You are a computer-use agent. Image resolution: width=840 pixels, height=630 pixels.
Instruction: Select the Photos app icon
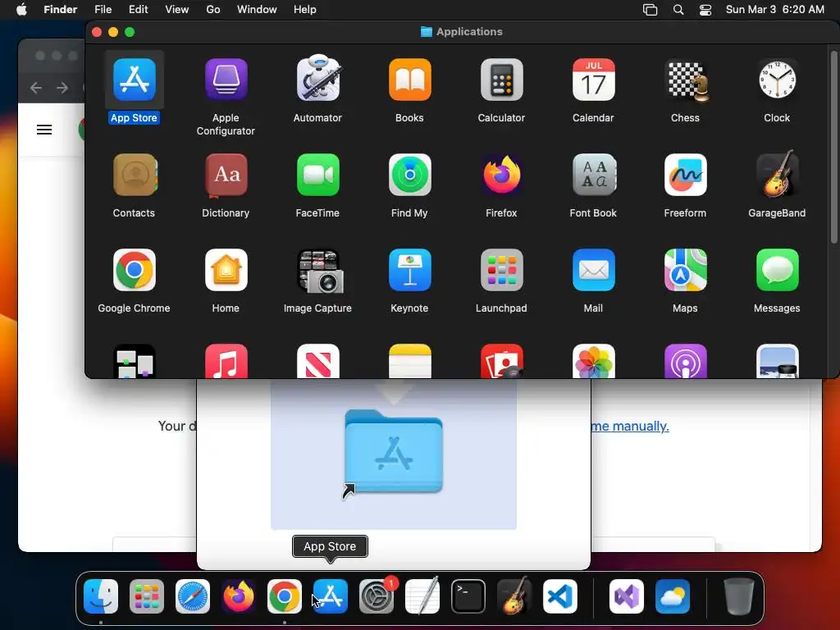(x=594, y=361)
